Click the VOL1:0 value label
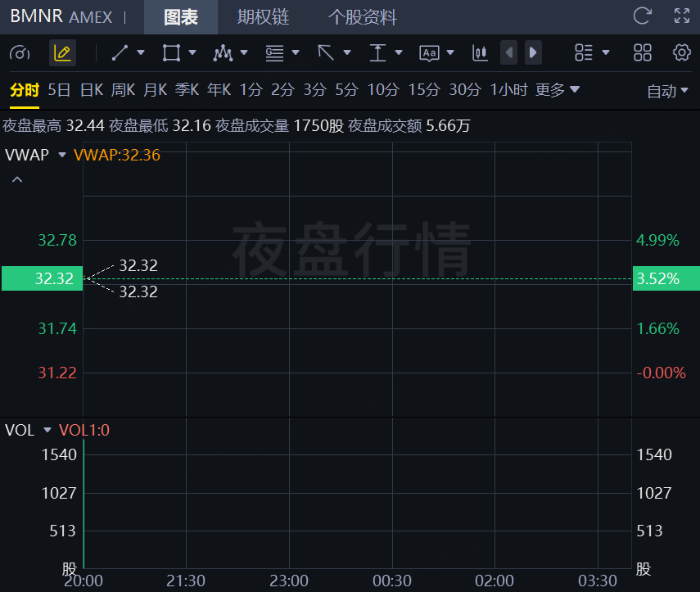Image resolution: width=700 pixels, height=592 pixels. point(84,430)
